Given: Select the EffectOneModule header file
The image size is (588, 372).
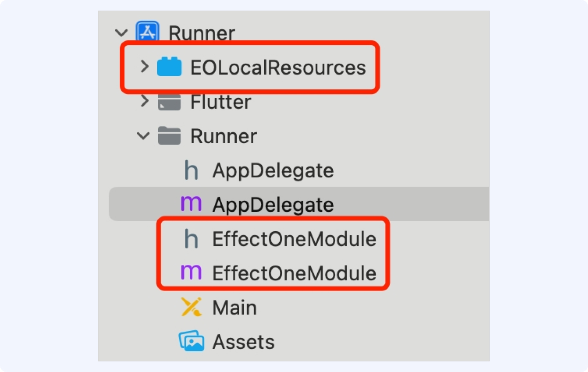Looking at the screenshot, I should coord(294,239).
